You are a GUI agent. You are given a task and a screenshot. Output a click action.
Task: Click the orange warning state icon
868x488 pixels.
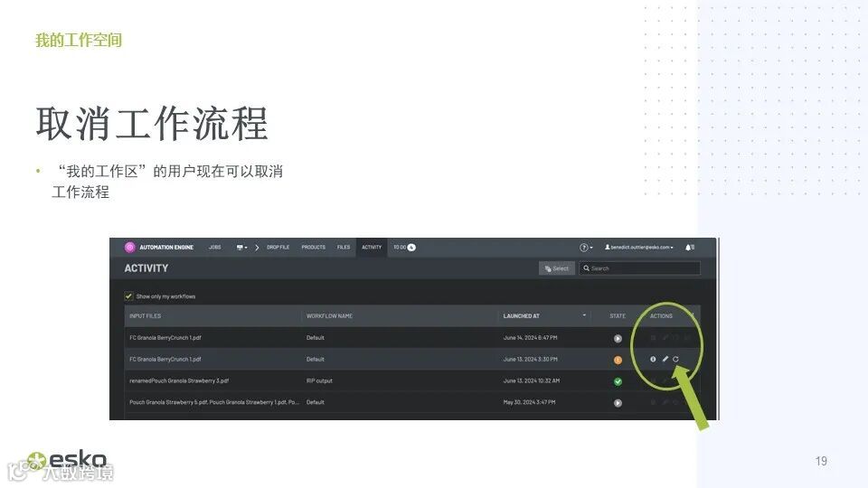pyautogui.click(x=618, y=360)
